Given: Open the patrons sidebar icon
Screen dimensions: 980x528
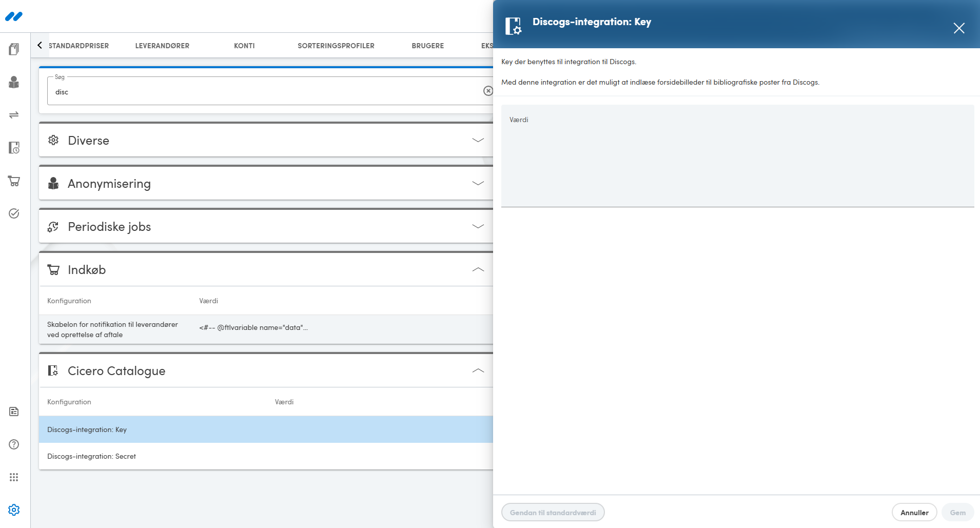Looking at the screenshot, I should [x=14, y=82].
